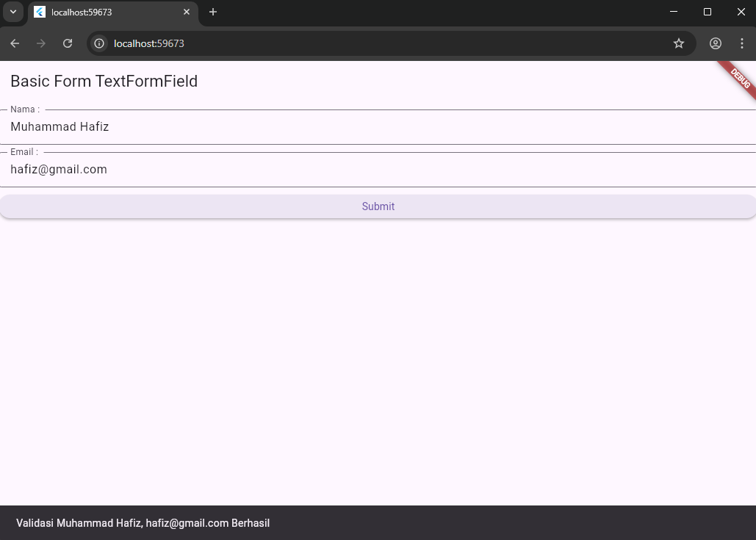The image size is (756, 540).
Task: Open the Chrome profile icon
Action: point(716,43)
